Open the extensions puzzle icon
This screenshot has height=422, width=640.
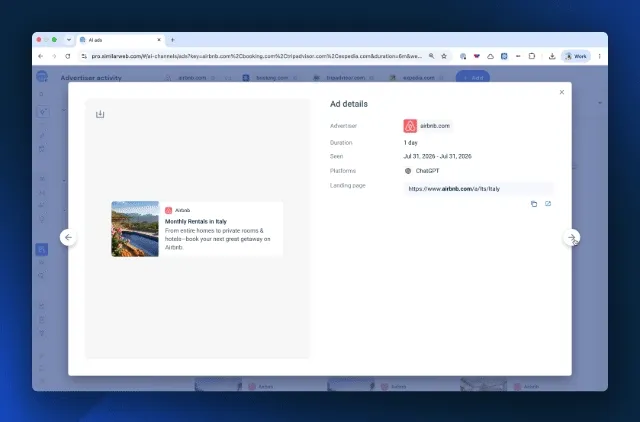coord(531,56)
